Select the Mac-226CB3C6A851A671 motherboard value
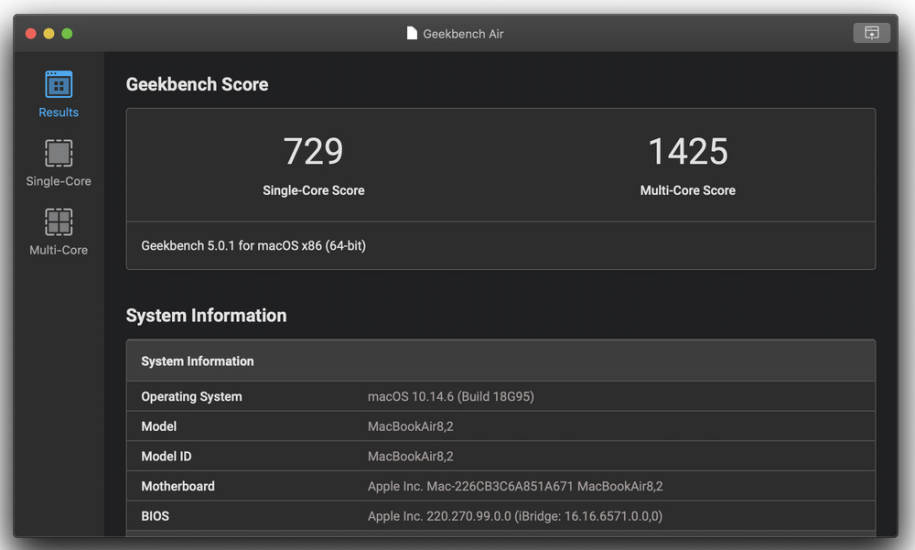 pos(515,486)
